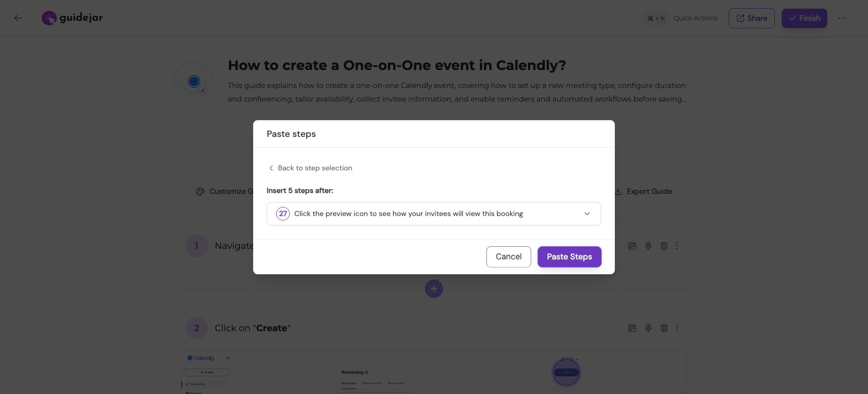Delete step 2 with its trash icon

(664, 328)
